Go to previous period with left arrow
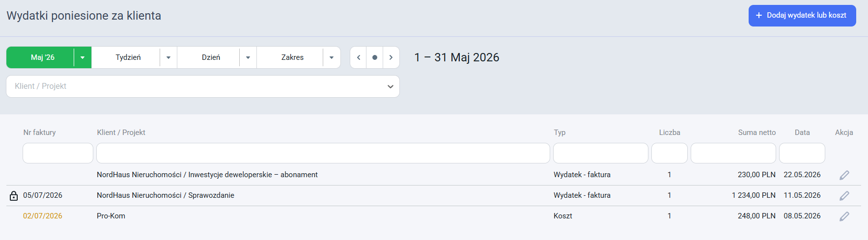The image size is (868, 240). (x=359, y=57)
